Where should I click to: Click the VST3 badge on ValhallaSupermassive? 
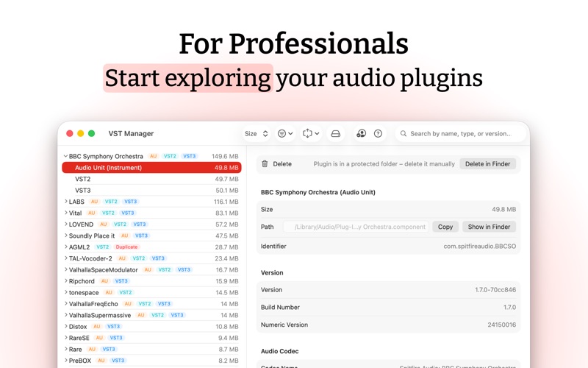(x=177, y=315)
